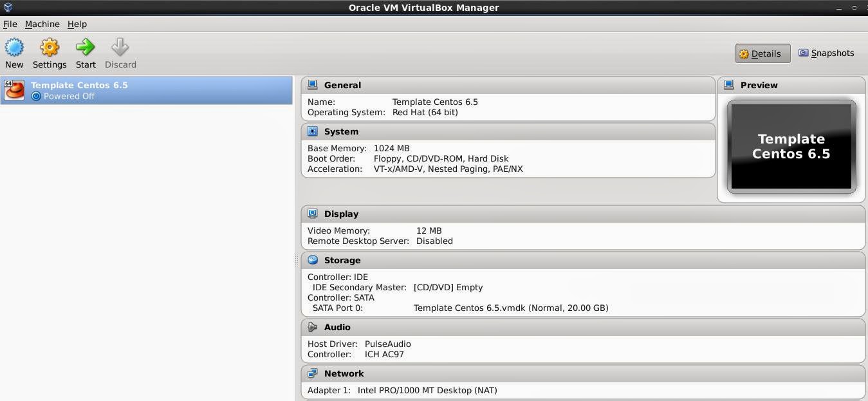This screenshot has width=868, height=401.
Task: Click the System section header
Action: [x=508, y=131]
